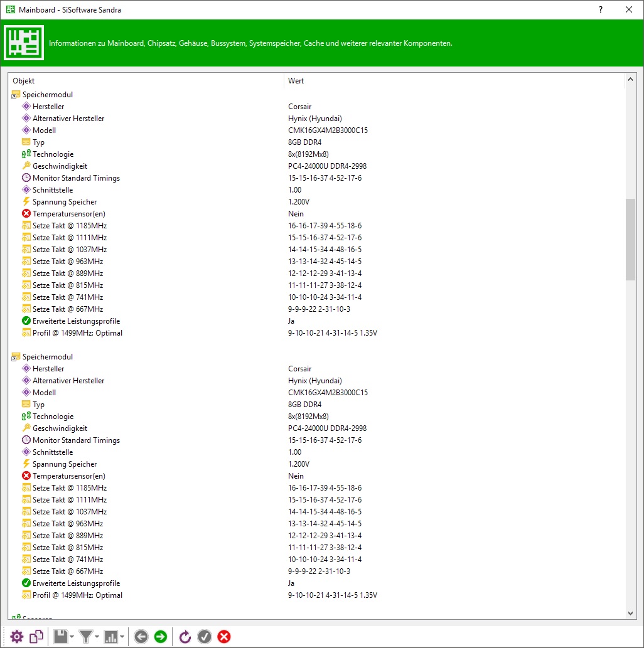Select lower Setze Takt @ 667MHz row
644x648 pixels.
pyautogui.click(x=317, y=571)
